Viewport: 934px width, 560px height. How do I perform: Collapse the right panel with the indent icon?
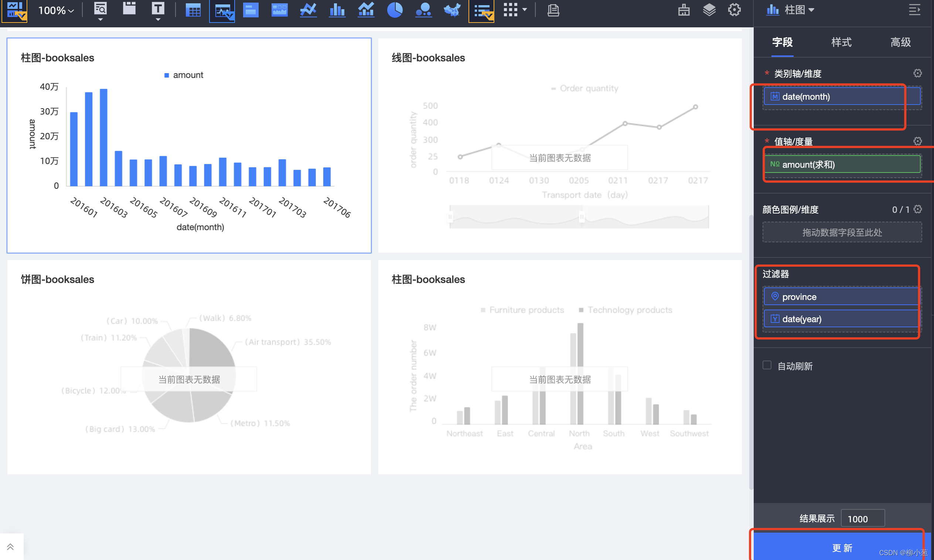[914, 10]
